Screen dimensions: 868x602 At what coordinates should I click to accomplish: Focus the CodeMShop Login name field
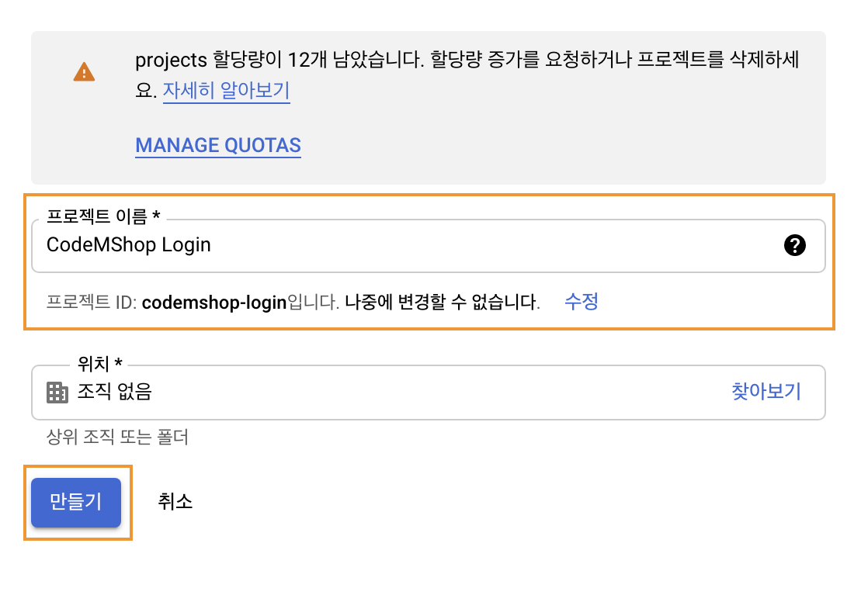[x=388, y=246]
